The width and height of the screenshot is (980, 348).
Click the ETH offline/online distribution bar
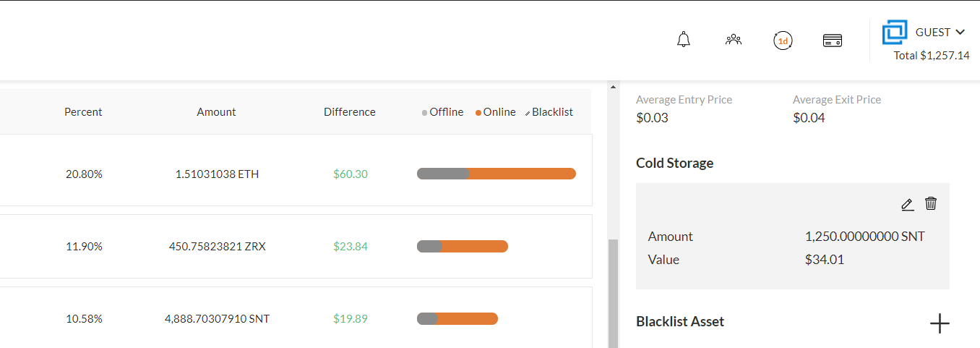[496, 174]
